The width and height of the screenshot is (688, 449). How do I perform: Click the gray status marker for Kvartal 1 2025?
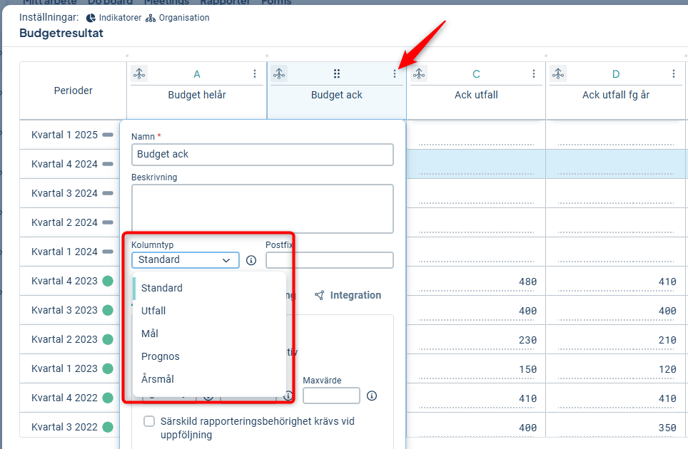pos(107,135)
